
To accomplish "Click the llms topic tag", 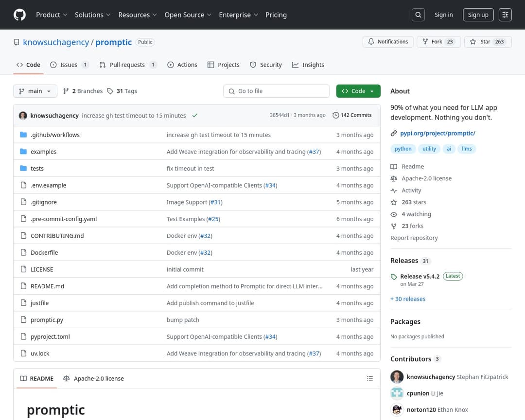I will [x=467, y=149].
